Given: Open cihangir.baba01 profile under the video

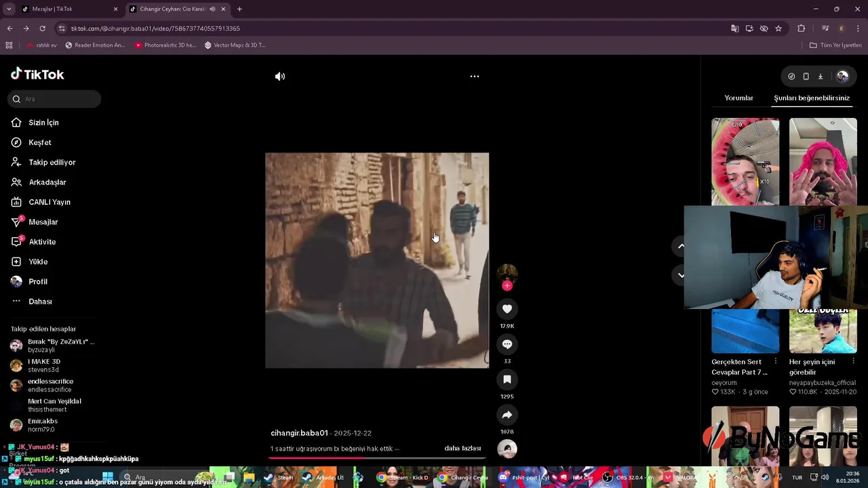Looking at the screenshot, I should 299,433.
